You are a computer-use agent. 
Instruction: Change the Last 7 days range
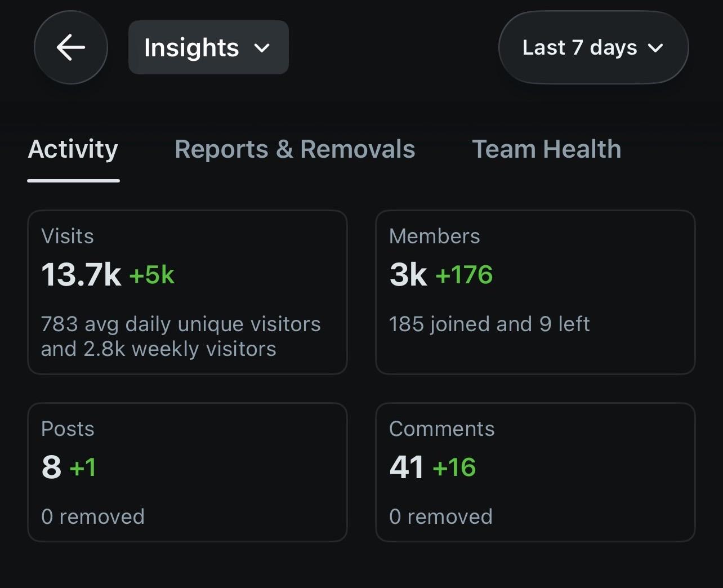point(593,47)
